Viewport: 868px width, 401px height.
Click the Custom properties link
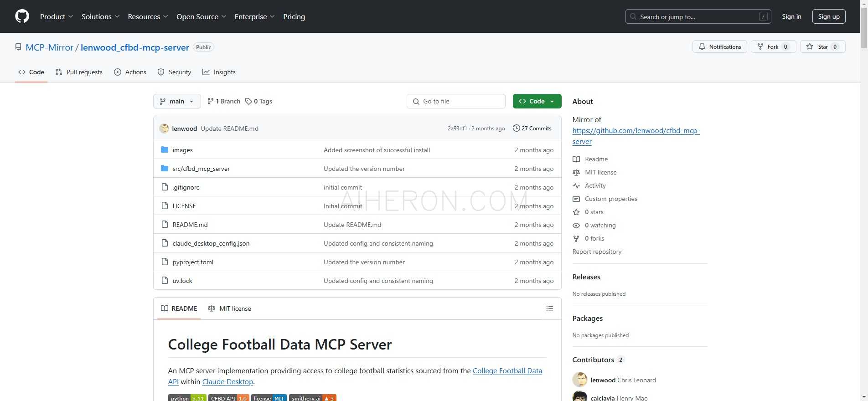click(611, 199)
